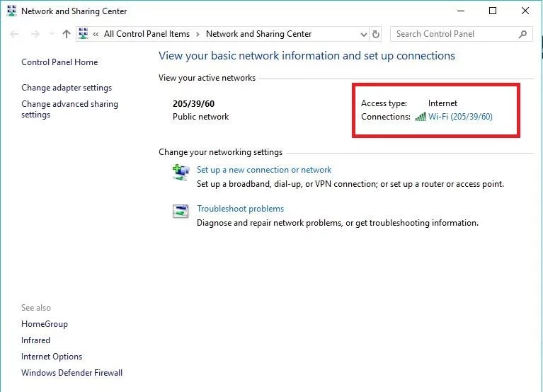Click the Back navigation arrow
Viewport: 543px width, 392px height.
click(15, 34)
